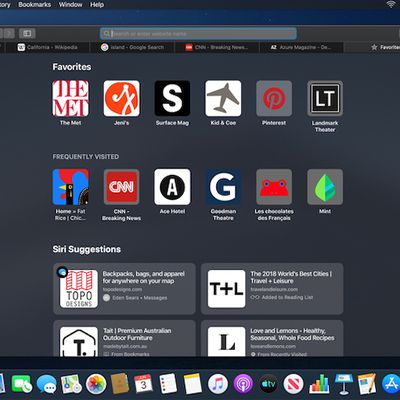Click travelandleisure.com URL text

click(274, 289)
